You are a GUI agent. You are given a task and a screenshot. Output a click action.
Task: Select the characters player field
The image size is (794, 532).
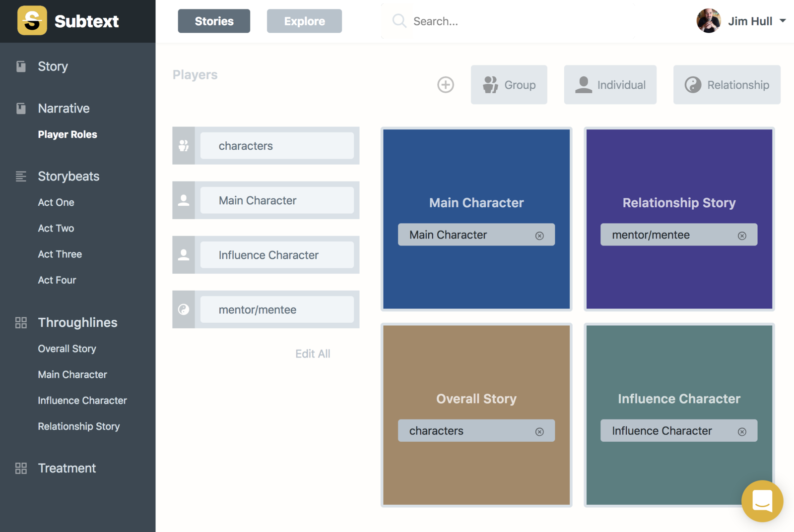[x=277, y=146]
